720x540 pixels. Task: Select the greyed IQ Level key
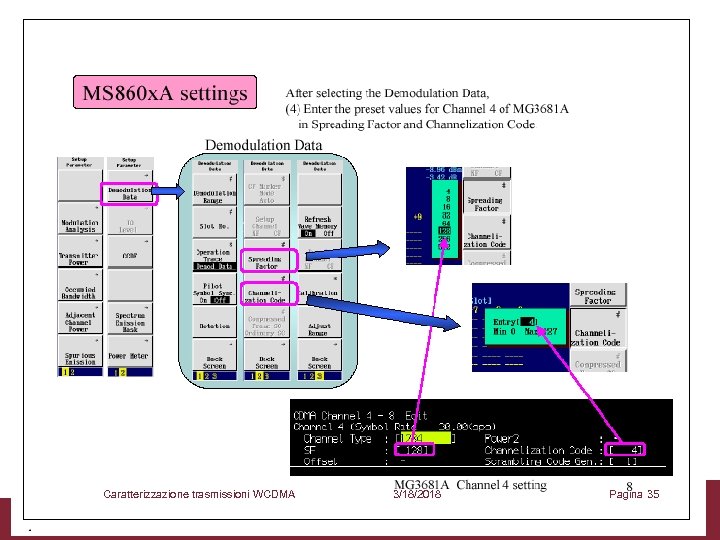(x=130, y=220)
